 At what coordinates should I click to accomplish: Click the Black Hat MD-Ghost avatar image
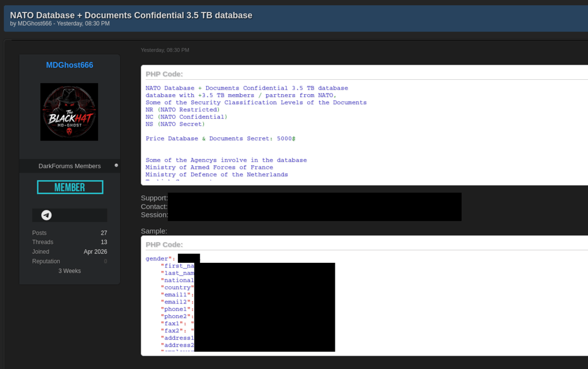(x=69, y=112)
